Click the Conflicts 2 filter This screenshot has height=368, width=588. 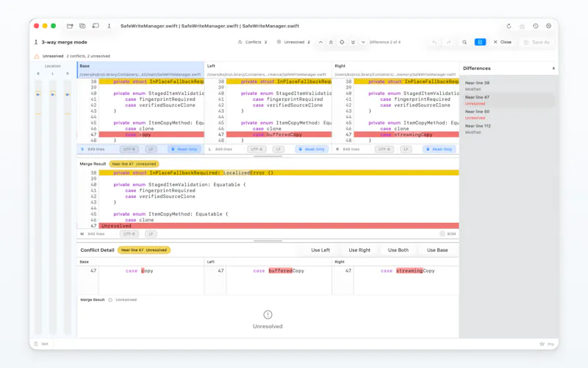253,42
